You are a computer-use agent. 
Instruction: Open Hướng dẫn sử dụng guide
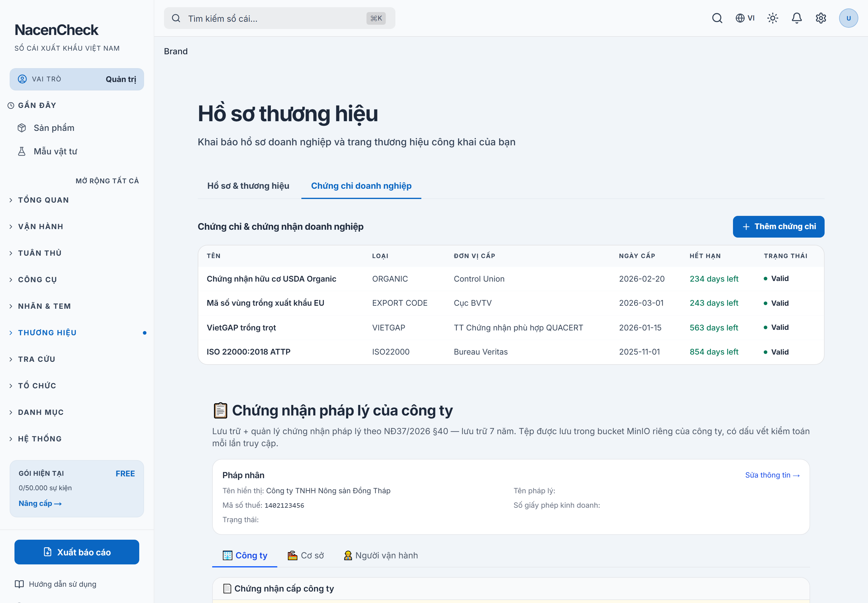[x=55, y=584]
